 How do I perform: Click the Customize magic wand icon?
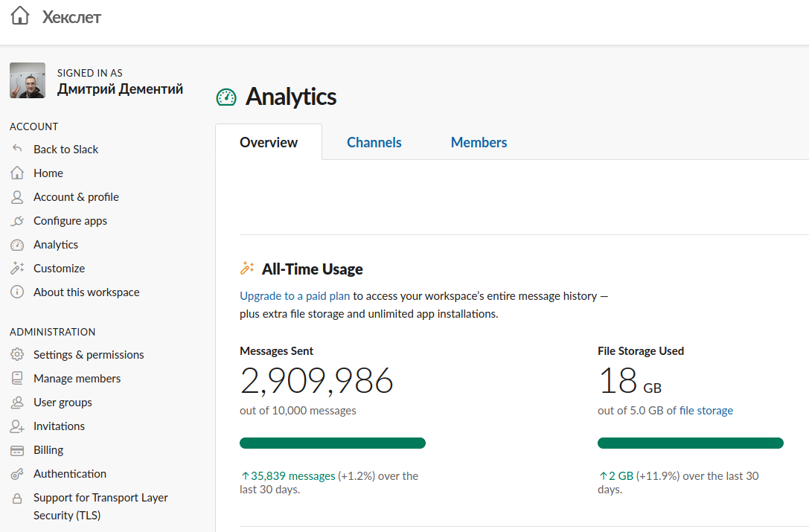(x=17, y=269)
